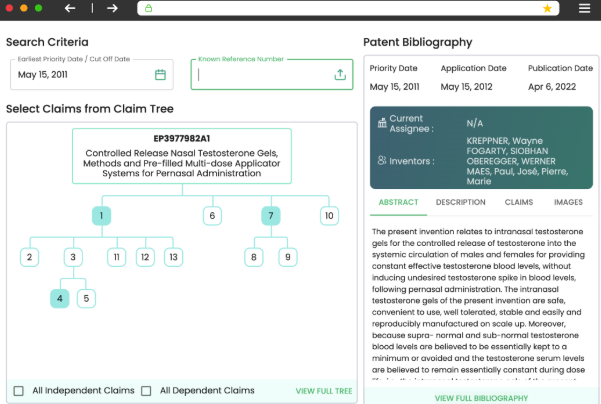Select claim 5 node
This screenshot has height=404, width=601.
86,299
